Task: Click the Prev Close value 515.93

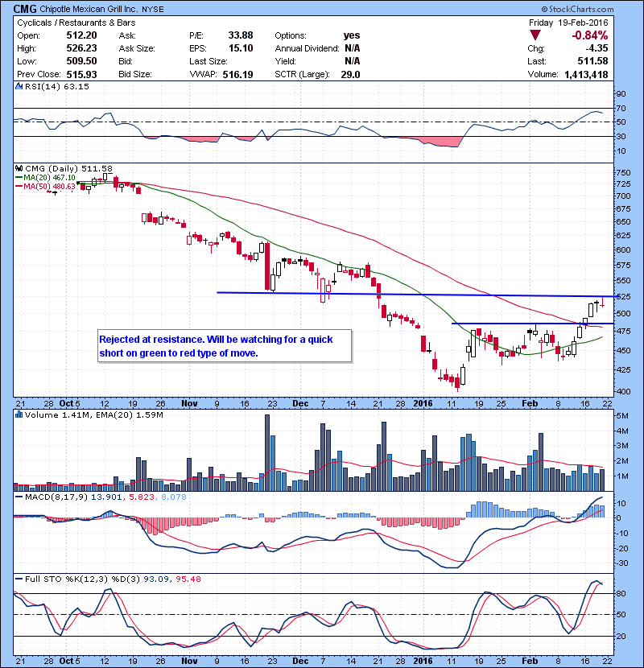Action: pyautogui.click(x=81, y=74)
